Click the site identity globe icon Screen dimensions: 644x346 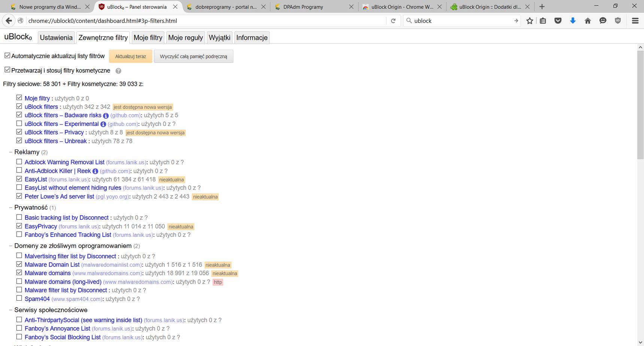21,21
